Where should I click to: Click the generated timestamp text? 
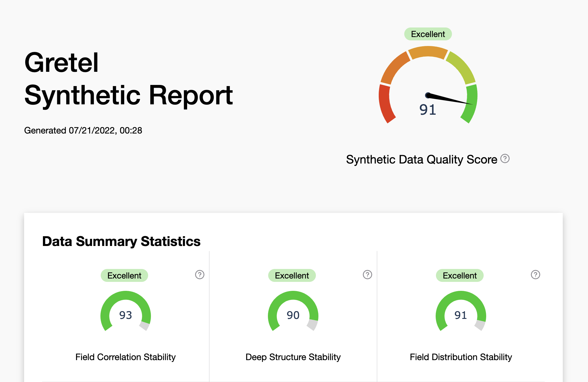(83, 130)
